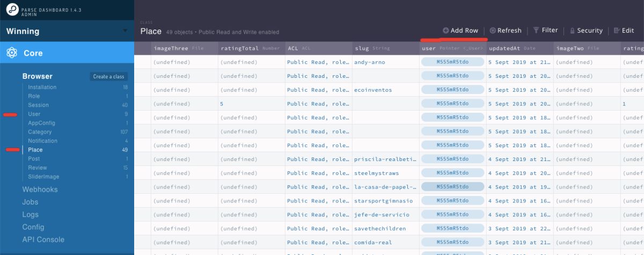Click the imageThree column header

pyautogui.click(x=185, y=48)
